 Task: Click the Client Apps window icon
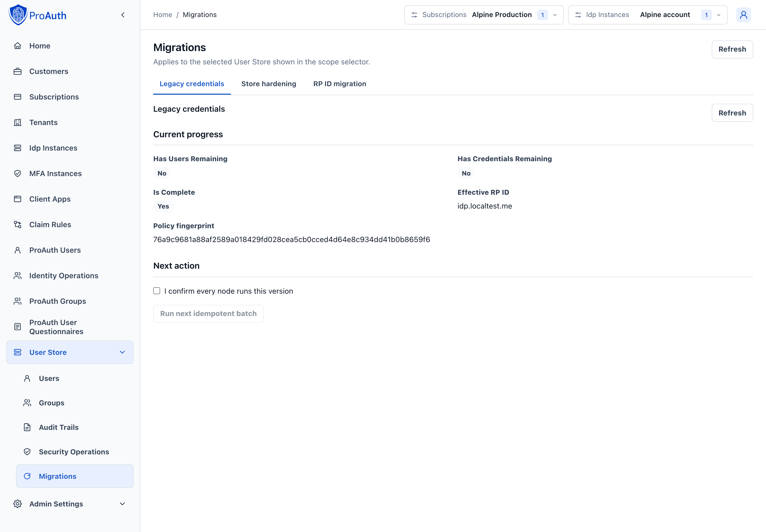[18, 199]
